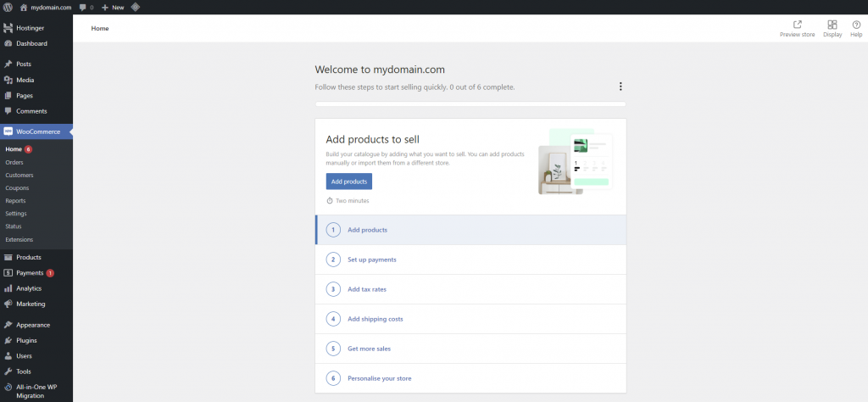The height and width of the screenshot is (402, 868).
Task: Click the diamond icon in admin bar
Action: [136, 7]
